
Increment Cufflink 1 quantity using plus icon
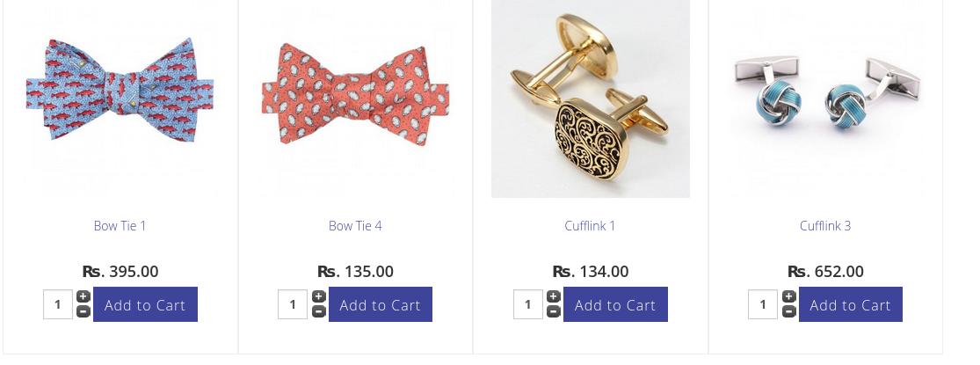click(554, 297)
